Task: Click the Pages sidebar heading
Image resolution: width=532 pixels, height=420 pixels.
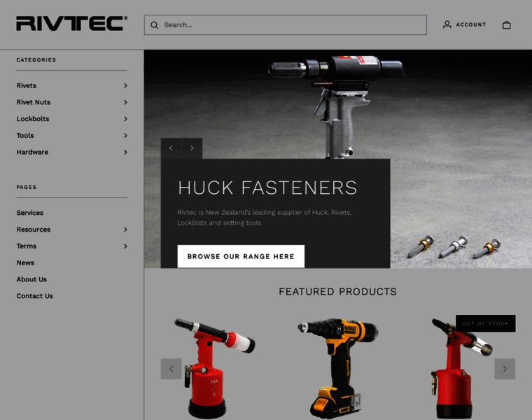Action: pyautogui.click(x=27, y=187)
